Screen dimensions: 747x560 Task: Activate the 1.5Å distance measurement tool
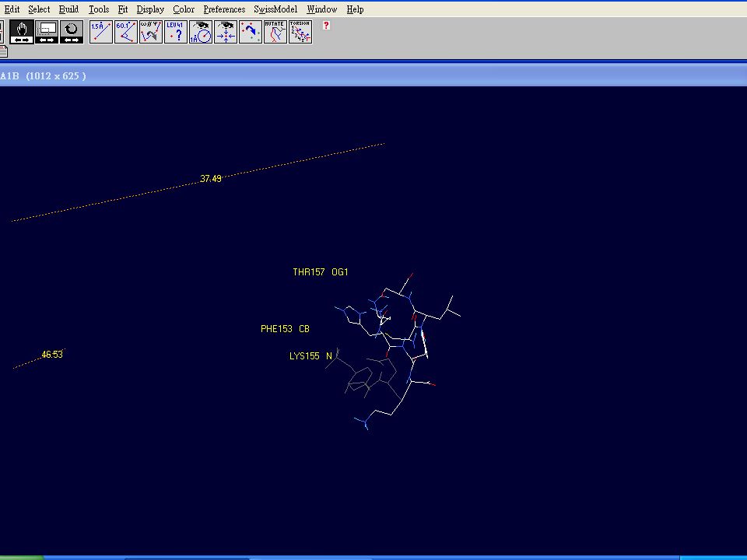coord(101,32)
